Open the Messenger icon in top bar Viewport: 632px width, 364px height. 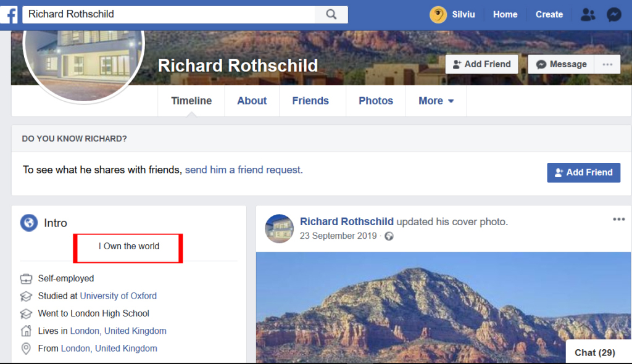pyautogui.click(x=614, y=15)
